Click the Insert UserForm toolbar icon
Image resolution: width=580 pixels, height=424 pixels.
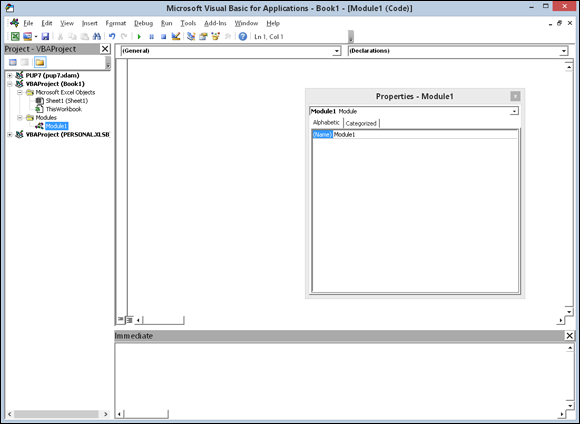[x=27, y=36]
